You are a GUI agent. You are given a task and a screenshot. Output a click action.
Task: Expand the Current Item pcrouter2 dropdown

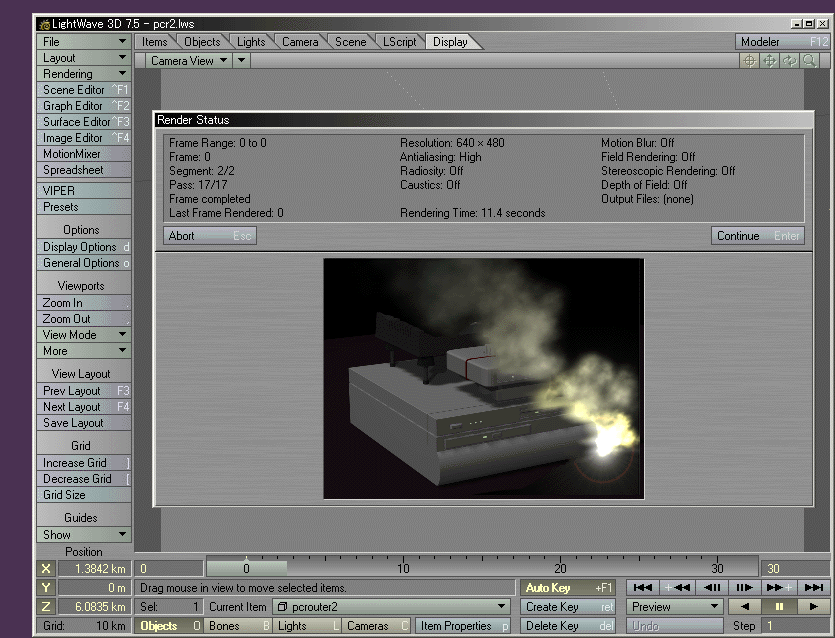[x=502, y=607]
